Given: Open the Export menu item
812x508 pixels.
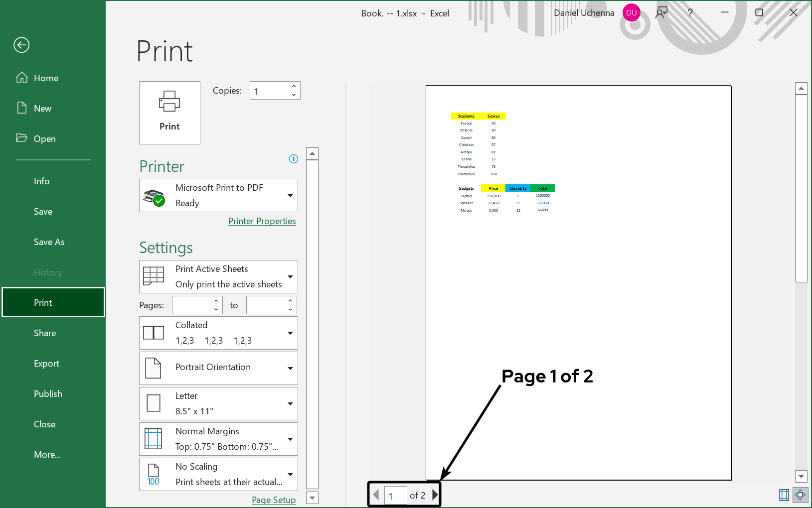Looking at the screenshot, I should coord(46,364).
